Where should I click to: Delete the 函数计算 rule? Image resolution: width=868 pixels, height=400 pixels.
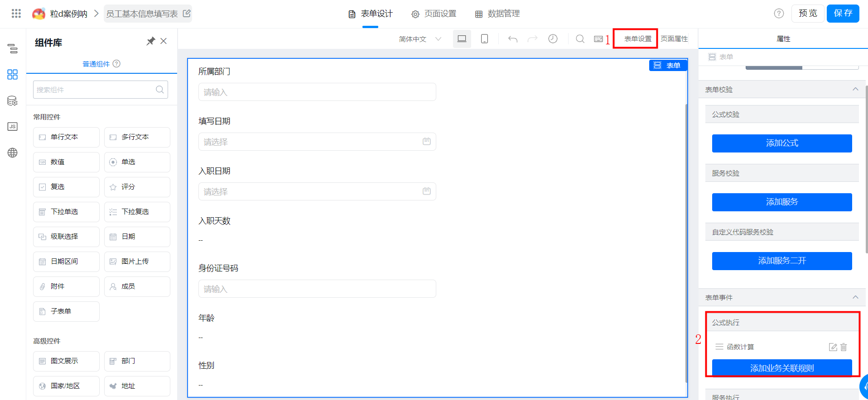point(844,347)
